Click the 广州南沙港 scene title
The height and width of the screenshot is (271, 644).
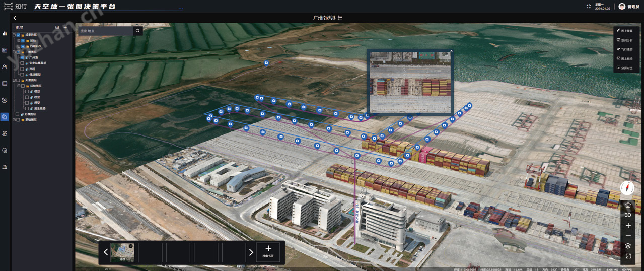coord(324,18)
